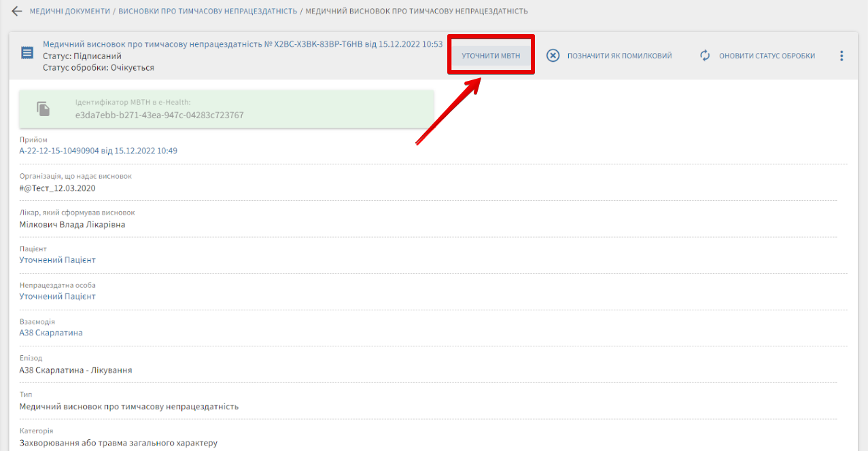Go to ВИСНОВКИ ПРО ТИМЧАСОВУ НЕПРАЦЕЗДАТНІСТЬ breadcrumb
The height and width of the screenshot is (451, 868).
click(207, 12)
